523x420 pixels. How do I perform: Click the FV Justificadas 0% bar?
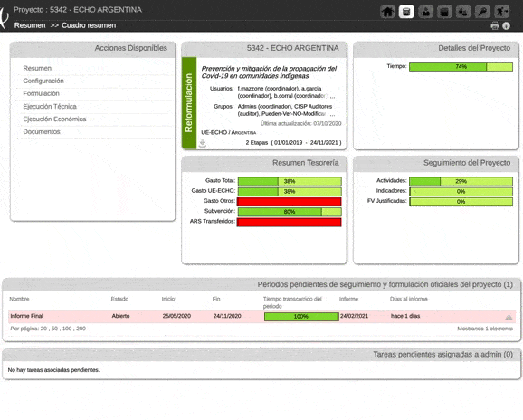461,202
